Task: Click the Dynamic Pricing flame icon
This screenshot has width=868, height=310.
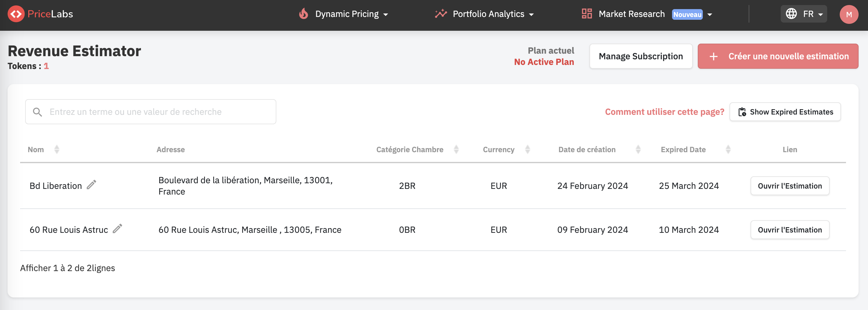Action: click(304, 14)
